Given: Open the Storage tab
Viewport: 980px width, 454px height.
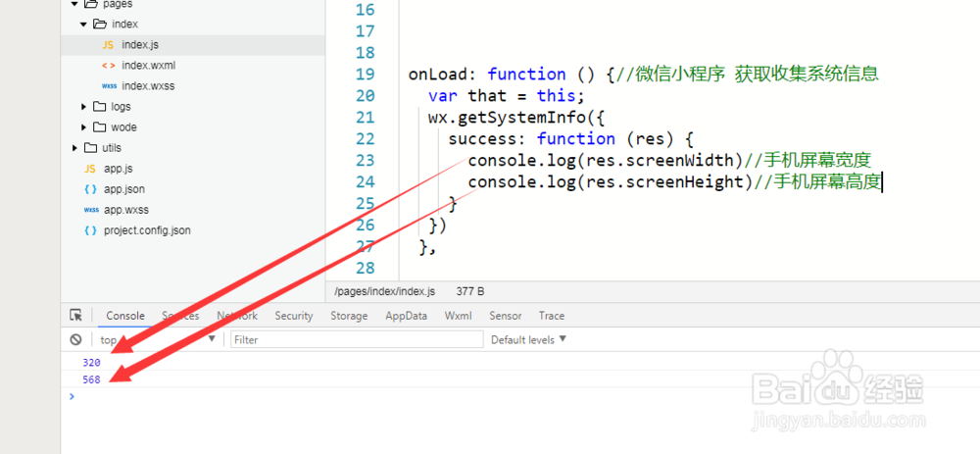Looking at the screenshot, I should coord(349,316).
